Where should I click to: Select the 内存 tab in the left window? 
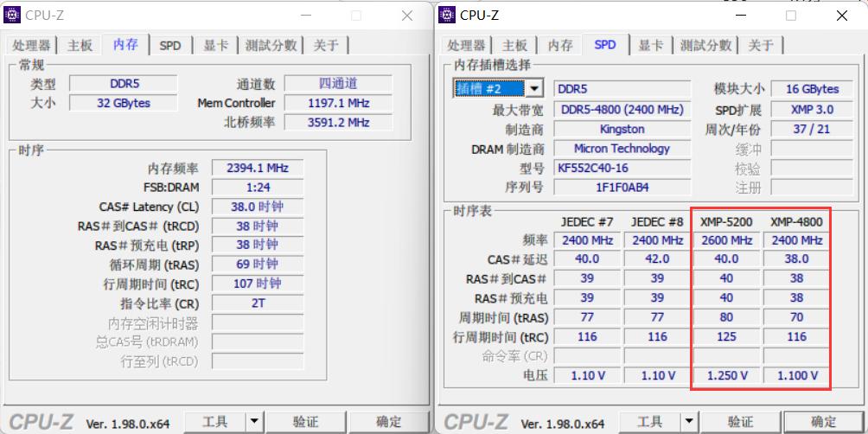[x=125, y=44]
